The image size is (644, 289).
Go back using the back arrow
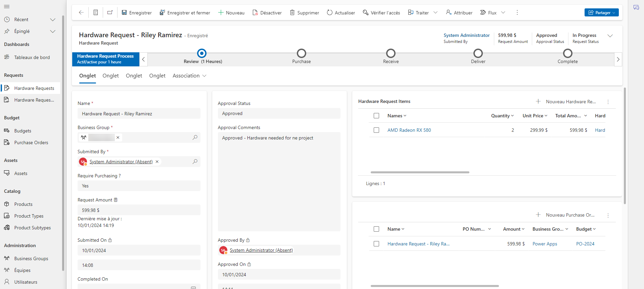tap(81, 13)
